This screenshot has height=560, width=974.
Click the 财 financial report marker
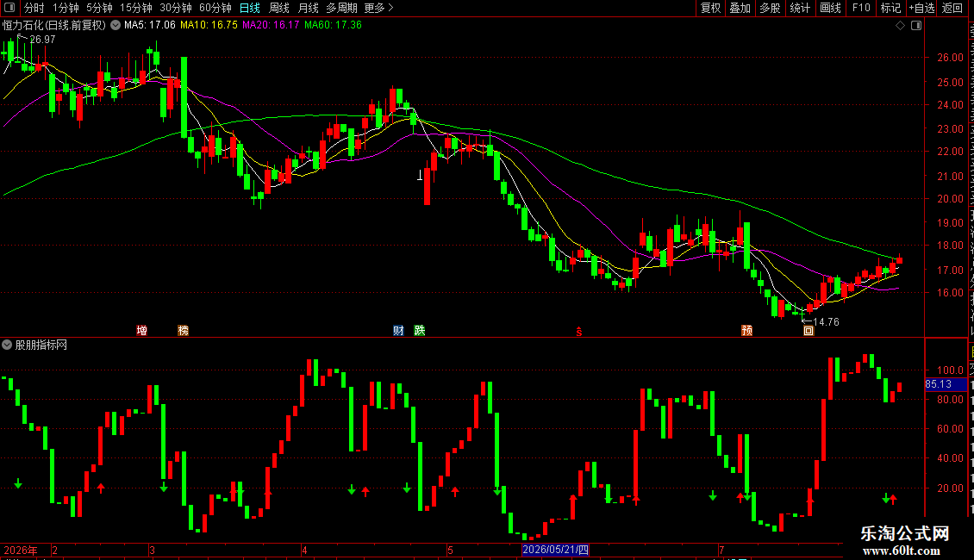pyautogui.click(x=398, y=330)
